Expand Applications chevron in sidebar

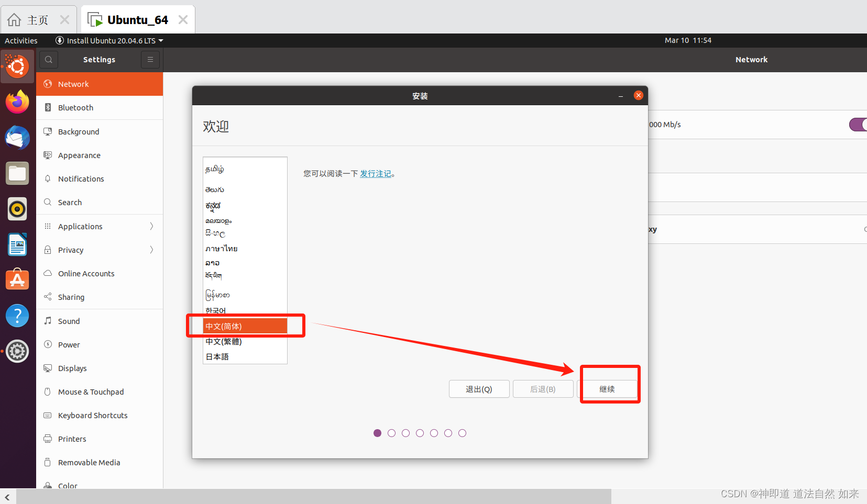click(x=151, y=226)
